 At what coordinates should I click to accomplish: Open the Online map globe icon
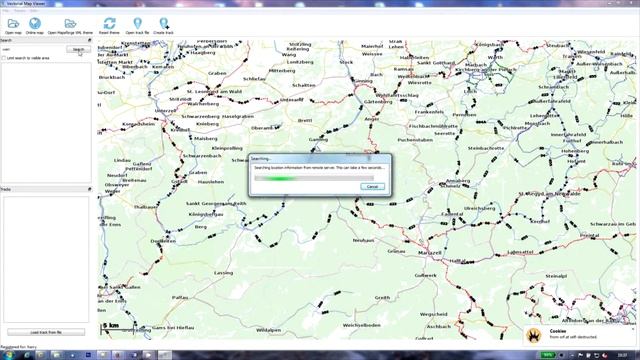35,23
